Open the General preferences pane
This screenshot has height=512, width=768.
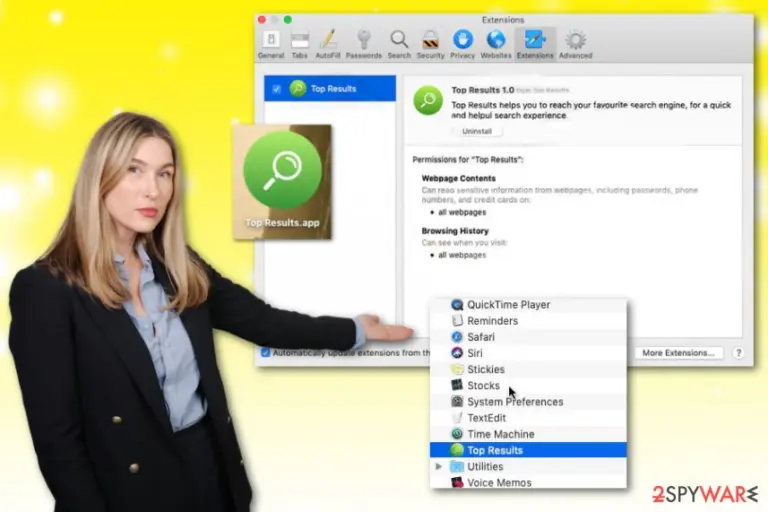coord(271,45)
